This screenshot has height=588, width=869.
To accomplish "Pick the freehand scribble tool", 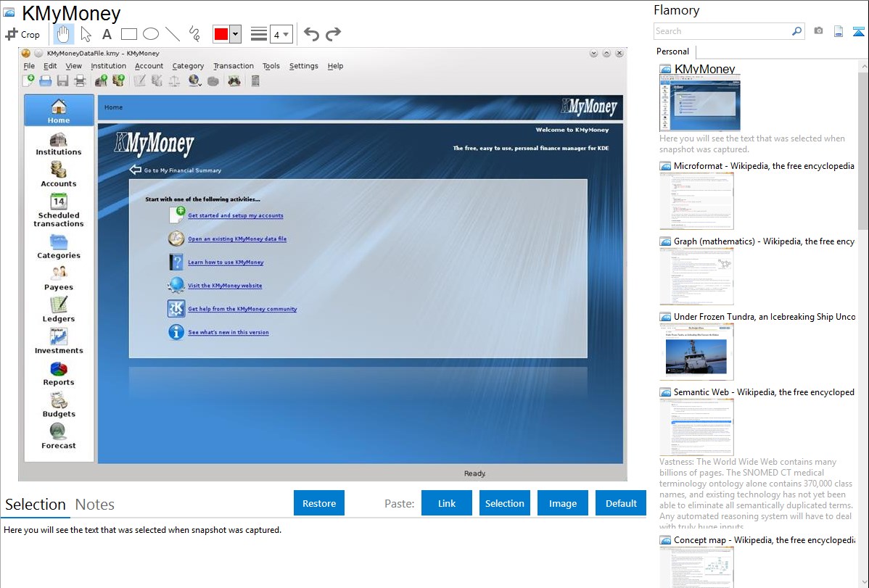I will click(x=194, y=34).
